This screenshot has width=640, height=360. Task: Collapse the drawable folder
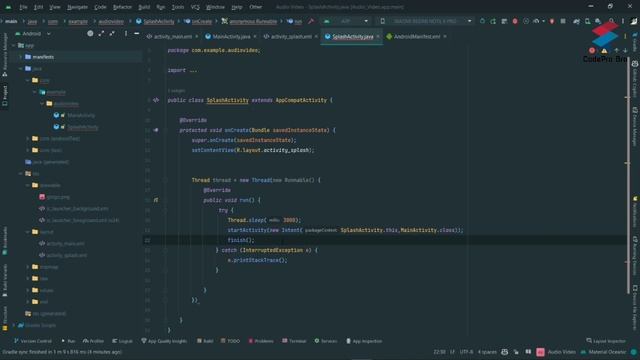28,185
